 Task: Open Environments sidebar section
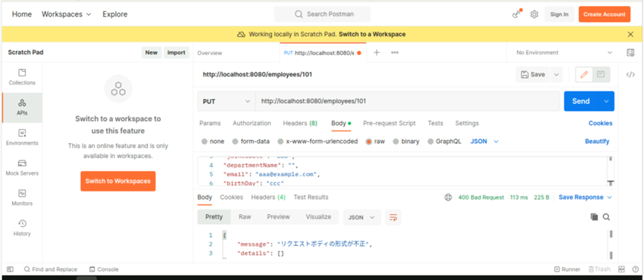click(22, 137)
